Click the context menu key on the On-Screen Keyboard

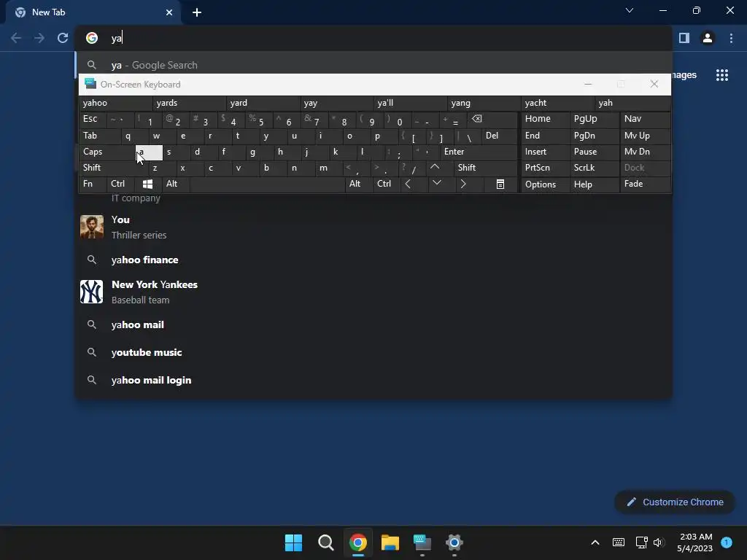point(500,184)
